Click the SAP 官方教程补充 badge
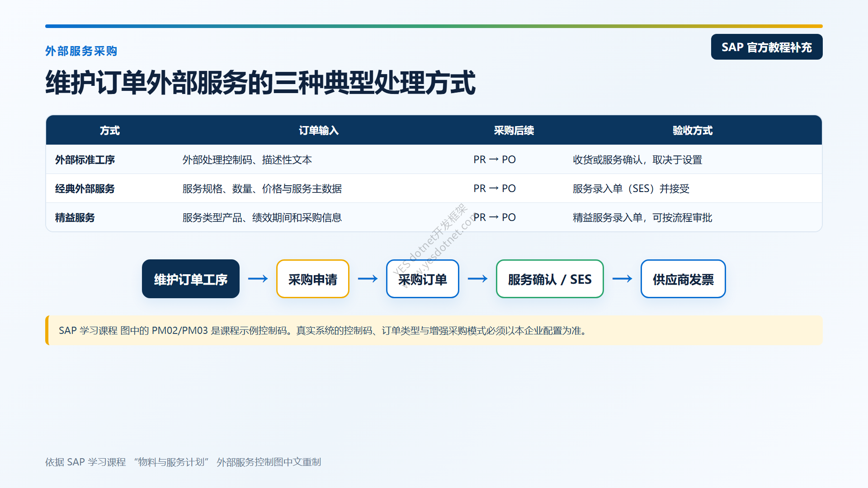Image resolution: width=868 pixels, height=488 pixels. point(767,47)
